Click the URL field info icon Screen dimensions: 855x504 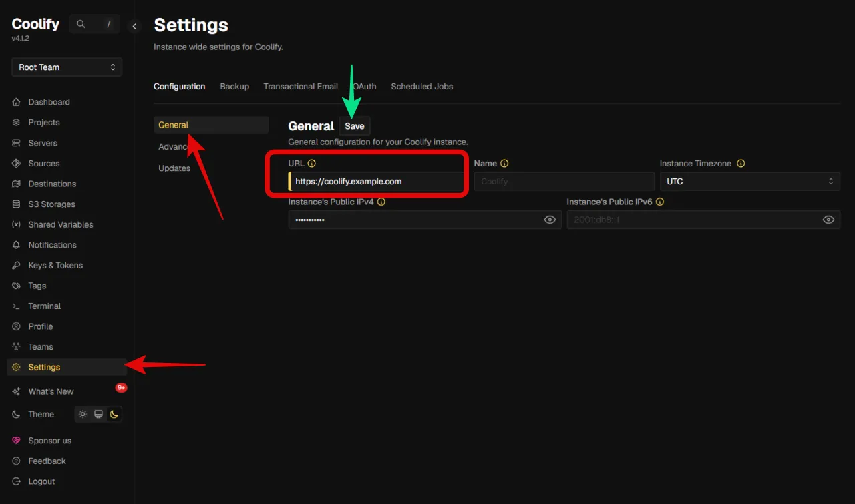pyautogui.click(x=311, y=163)
